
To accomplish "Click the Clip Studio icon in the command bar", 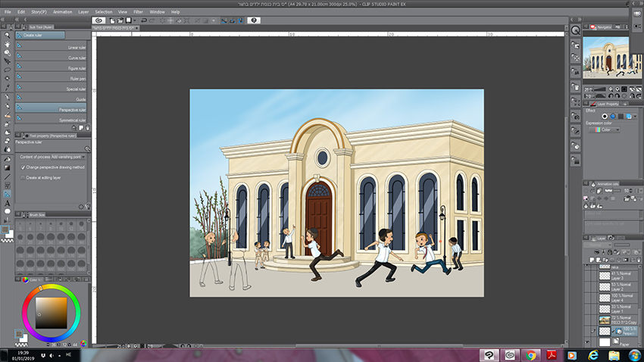I will click(x=99, y=20).
